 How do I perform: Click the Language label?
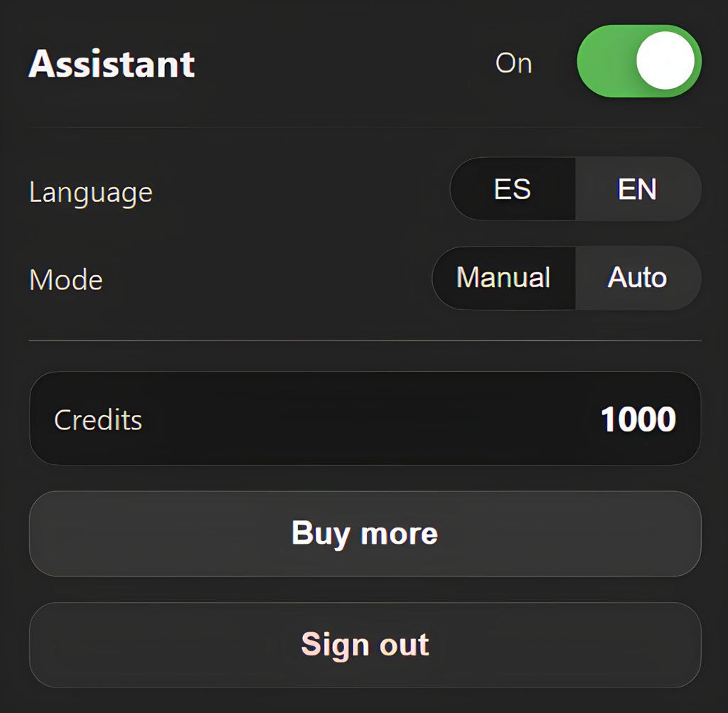click(91, 193)
